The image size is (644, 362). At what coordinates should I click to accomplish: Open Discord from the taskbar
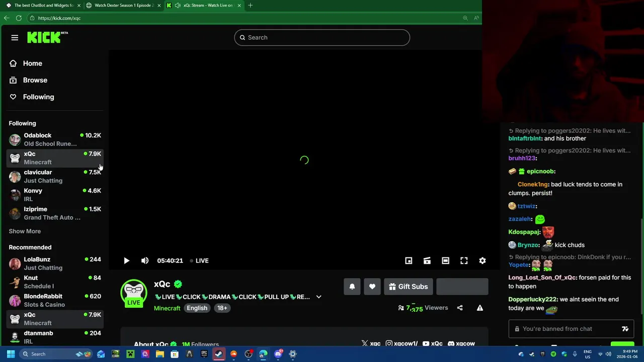click(x=278, y=354)
